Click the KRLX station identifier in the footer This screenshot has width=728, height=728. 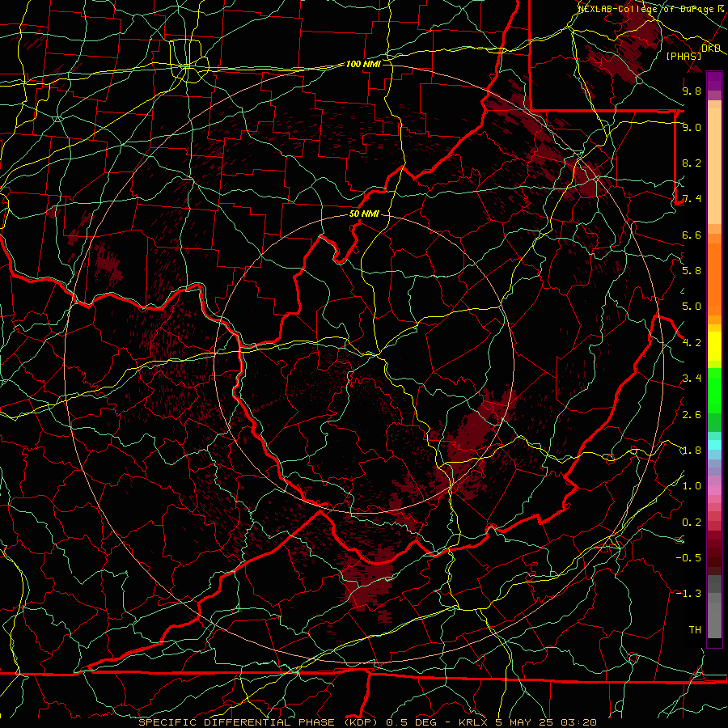(x=473, y=722)
